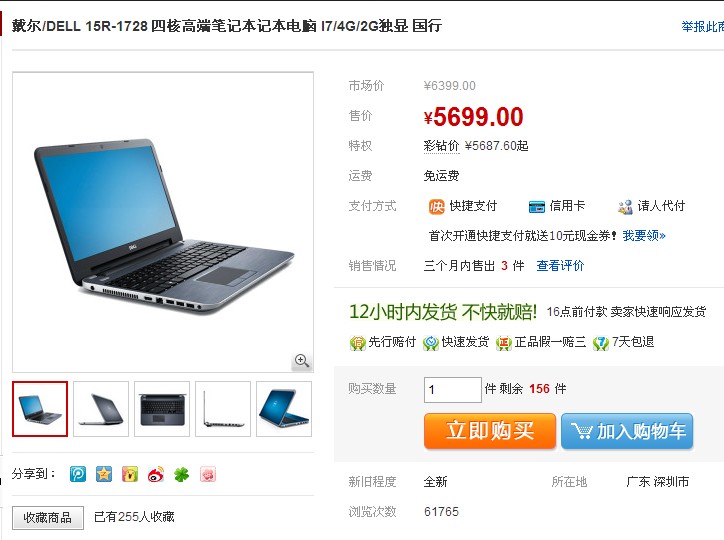Click the 快捷支付 payment icon

[x=436, y=206]
